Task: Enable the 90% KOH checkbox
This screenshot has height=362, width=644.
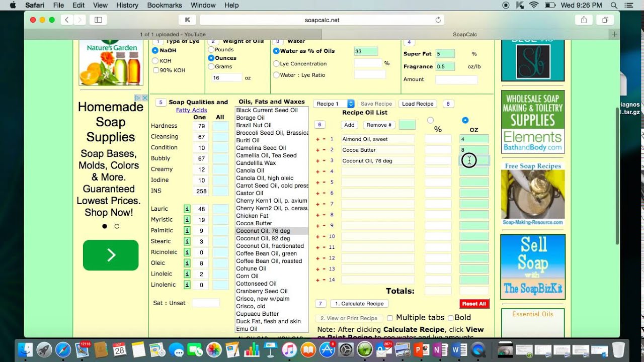Action: point(156,70)
